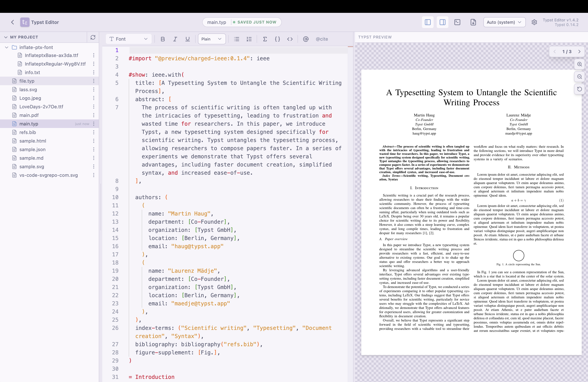Screen dimensions: 588x382
Task: Zoom into the Typst preview with the magnifier
Action: 579,64
